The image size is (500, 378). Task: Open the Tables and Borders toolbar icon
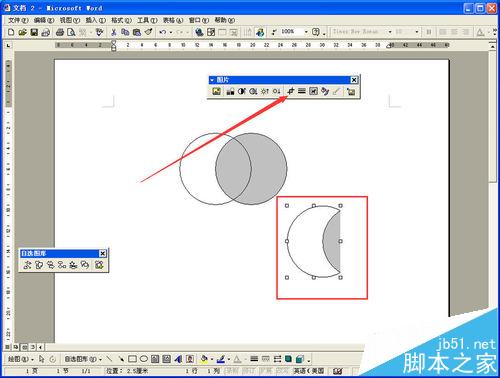coord(211,32)
